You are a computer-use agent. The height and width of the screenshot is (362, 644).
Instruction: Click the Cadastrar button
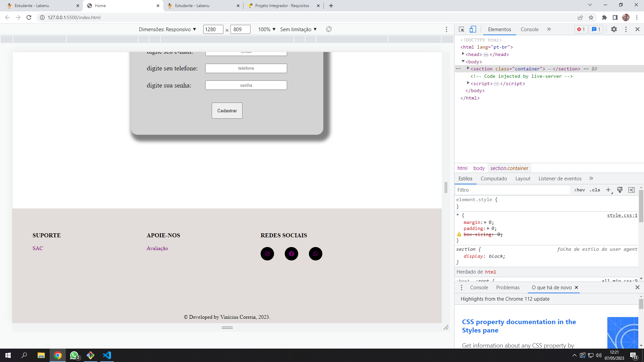227,111
